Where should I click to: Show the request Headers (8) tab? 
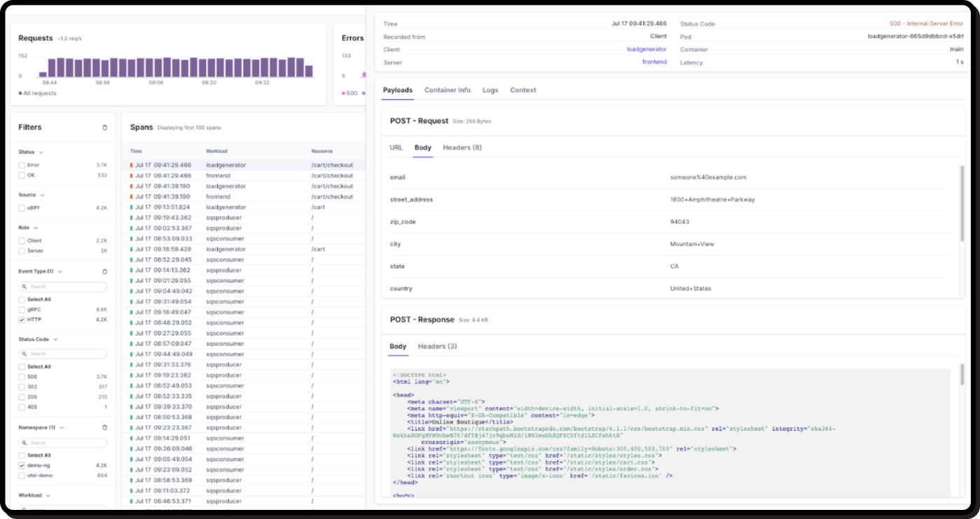click(462, 148)
